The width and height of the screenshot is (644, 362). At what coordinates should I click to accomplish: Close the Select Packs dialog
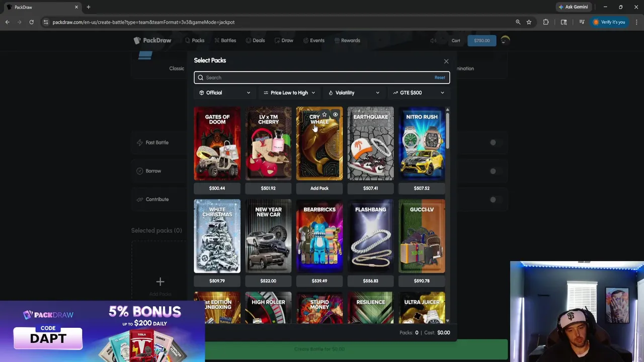tap(446, 61)
